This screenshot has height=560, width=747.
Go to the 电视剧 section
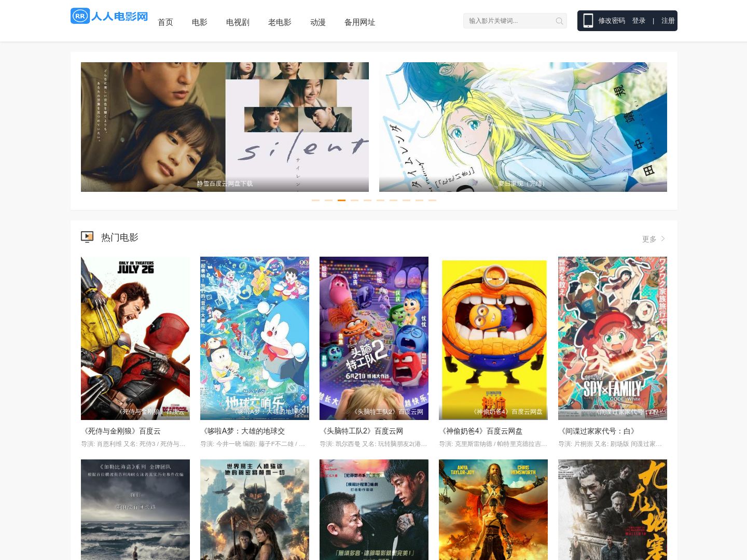(238, 22)
